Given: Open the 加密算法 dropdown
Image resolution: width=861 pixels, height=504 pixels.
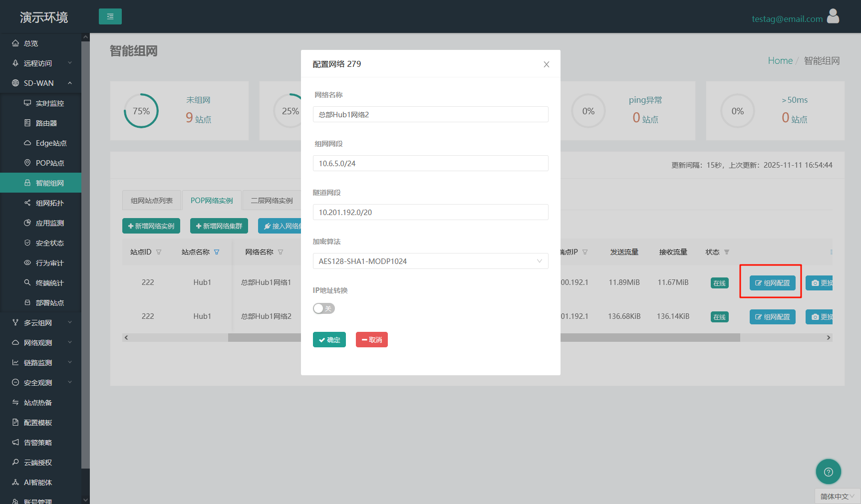Looking at the screenshot, I should click(x=430, y=261).
